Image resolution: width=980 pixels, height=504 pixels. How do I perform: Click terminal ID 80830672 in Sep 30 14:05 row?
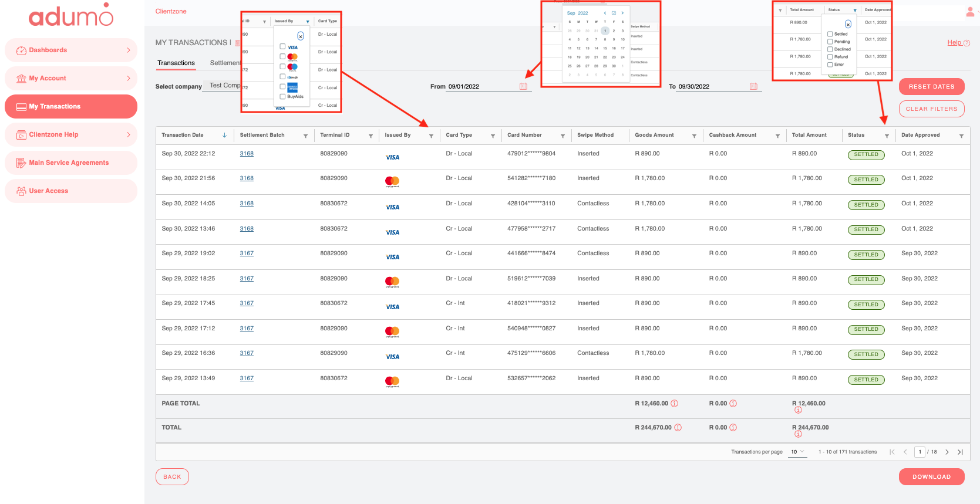coord(334,204)
